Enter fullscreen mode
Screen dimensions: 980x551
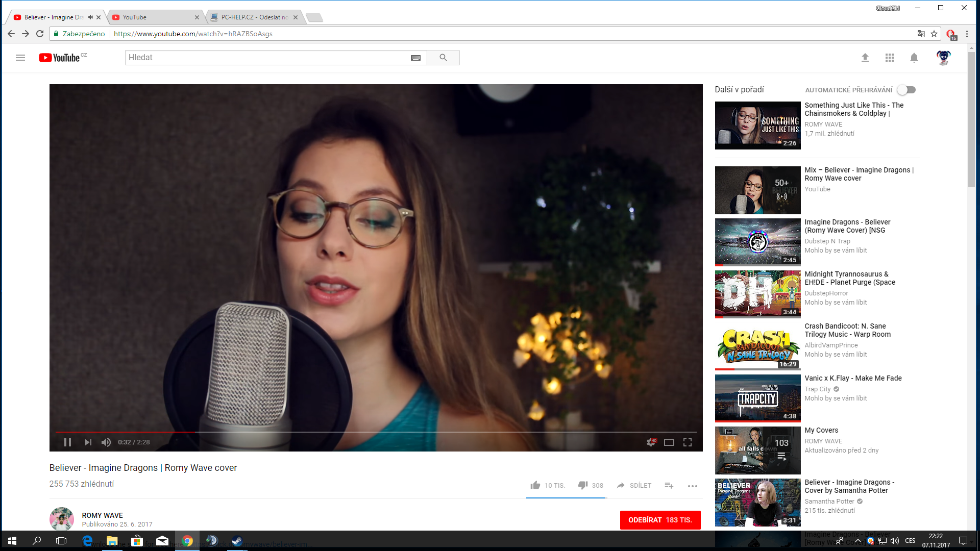point(688,442)
